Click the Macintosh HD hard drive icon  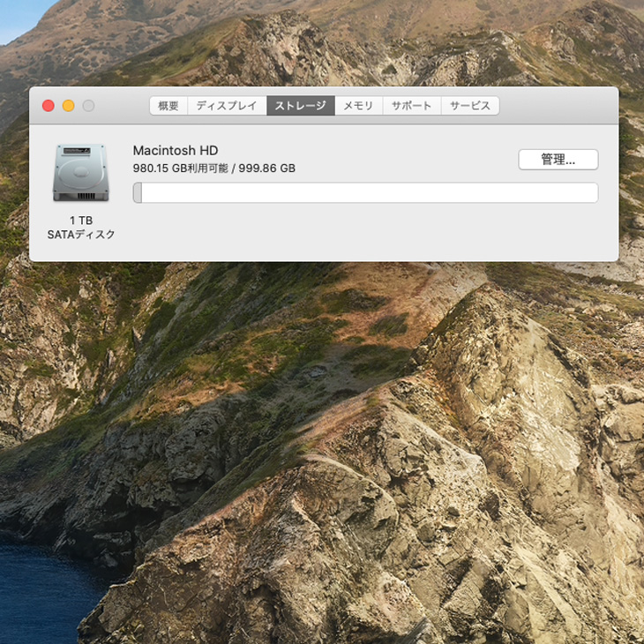(81, 173)
